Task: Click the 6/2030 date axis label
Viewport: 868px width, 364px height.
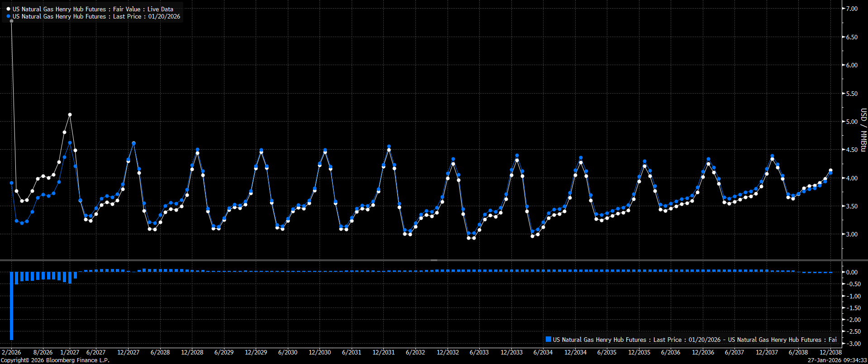Action: coord(288,352)
